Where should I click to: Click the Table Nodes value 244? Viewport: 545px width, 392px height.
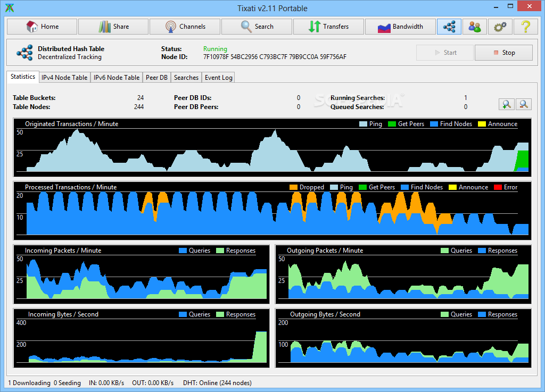click(139, 107)
